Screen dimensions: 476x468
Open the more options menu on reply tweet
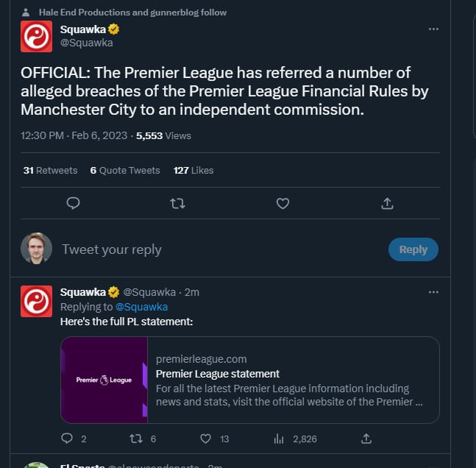(433, 292)
